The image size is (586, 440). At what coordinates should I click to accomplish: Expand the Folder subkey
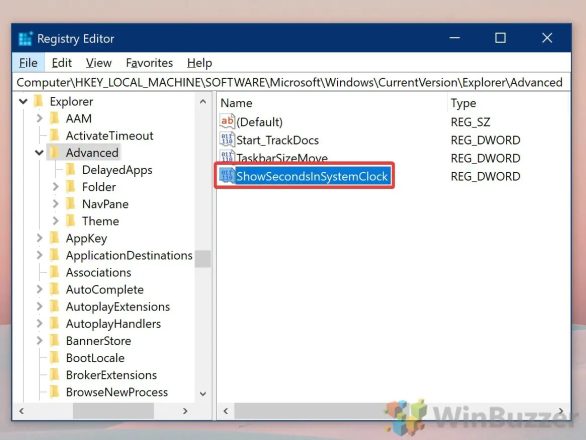point(55,187)
